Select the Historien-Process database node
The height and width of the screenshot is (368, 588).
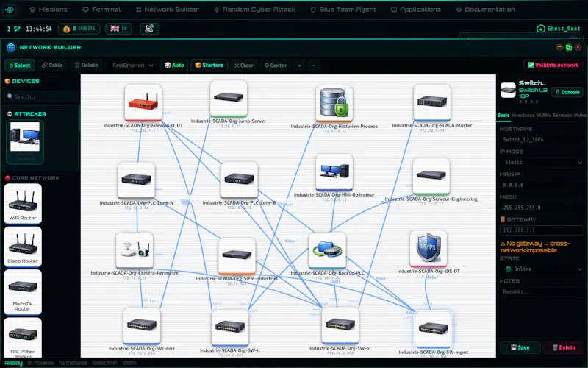point(334,103)
